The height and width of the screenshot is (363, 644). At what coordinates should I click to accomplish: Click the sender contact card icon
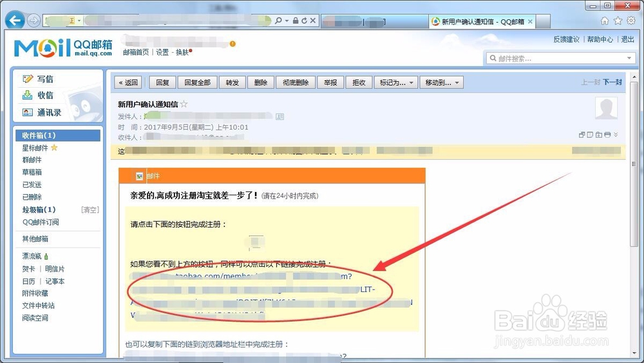(x=279, y=116)
